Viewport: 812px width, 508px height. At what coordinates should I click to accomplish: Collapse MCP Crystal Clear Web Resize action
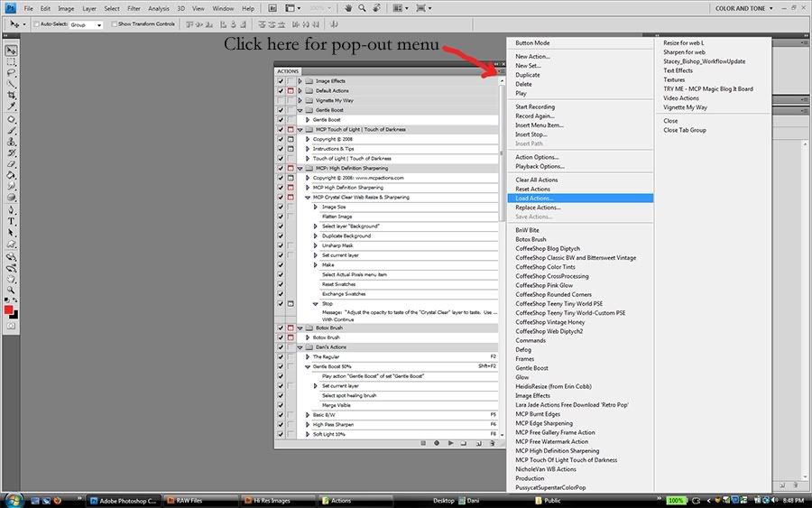[x=308, y=198]
